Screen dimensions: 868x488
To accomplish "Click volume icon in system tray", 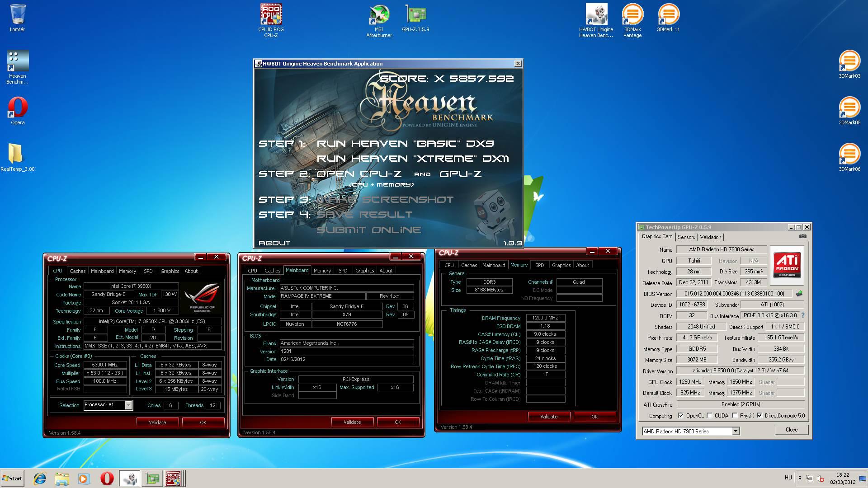I will pos(821,479).
